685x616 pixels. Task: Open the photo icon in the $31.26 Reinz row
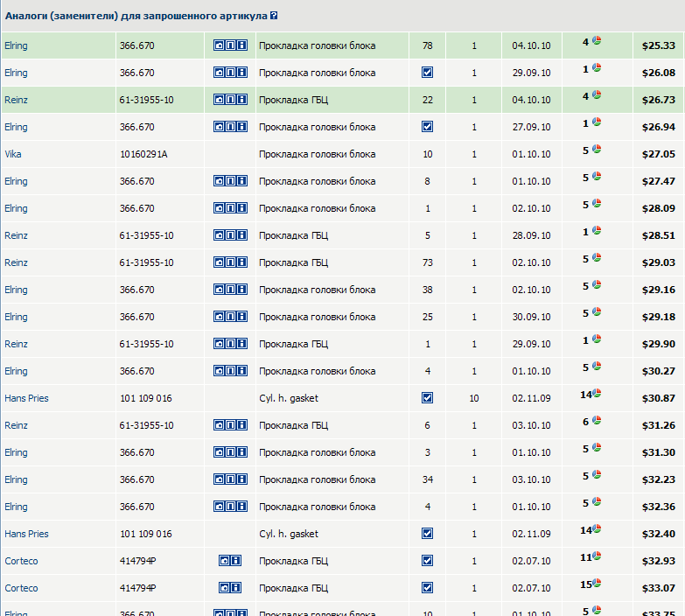tap(219, 425)
